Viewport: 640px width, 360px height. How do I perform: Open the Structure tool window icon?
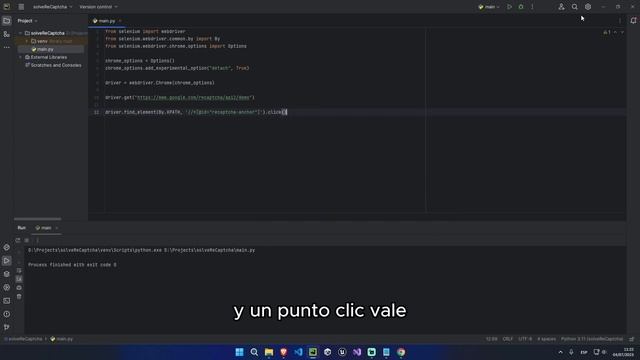(7, 34)
